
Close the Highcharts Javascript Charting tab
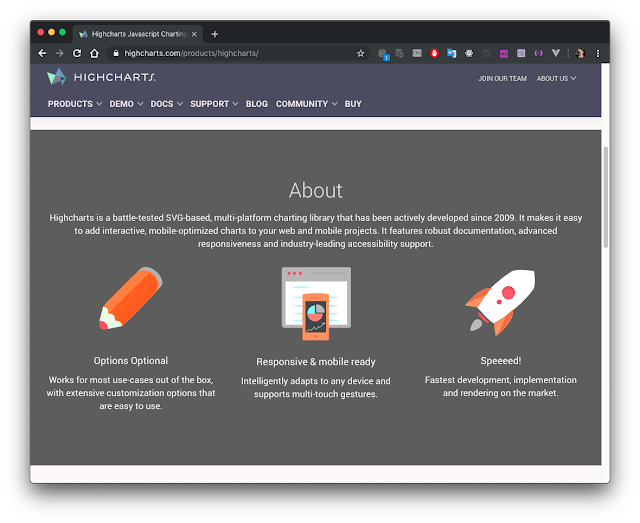point(194,34)
